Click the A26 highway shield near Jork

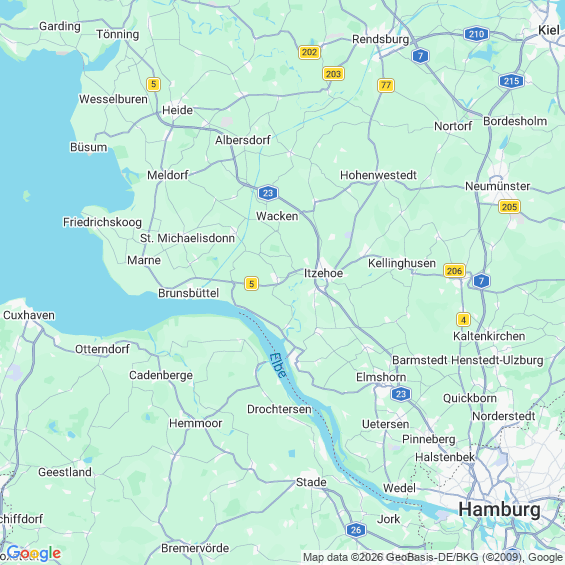tap(356, 530)
